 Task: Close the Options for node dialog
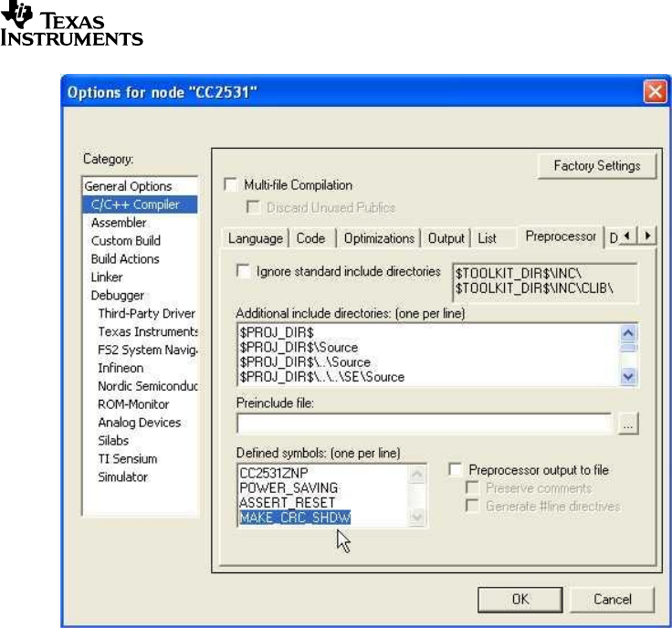(655, 92)
